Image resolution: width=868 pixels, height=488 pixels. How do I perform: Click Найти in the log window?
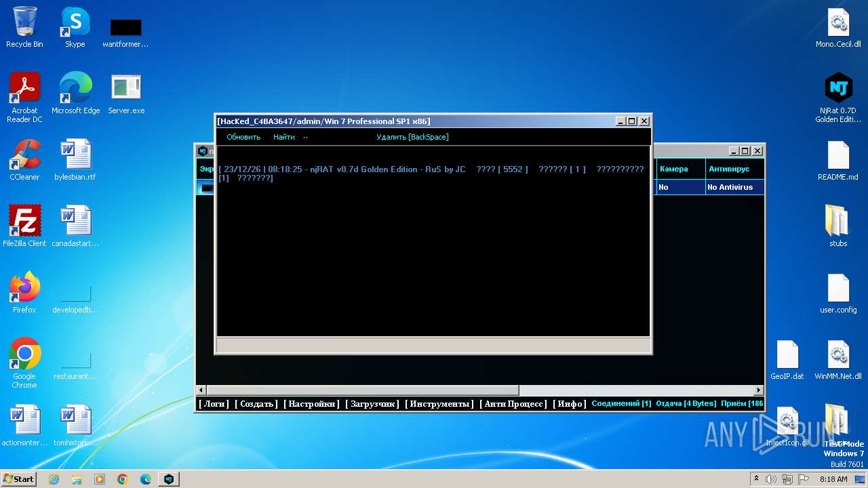[x=284, y=137]
